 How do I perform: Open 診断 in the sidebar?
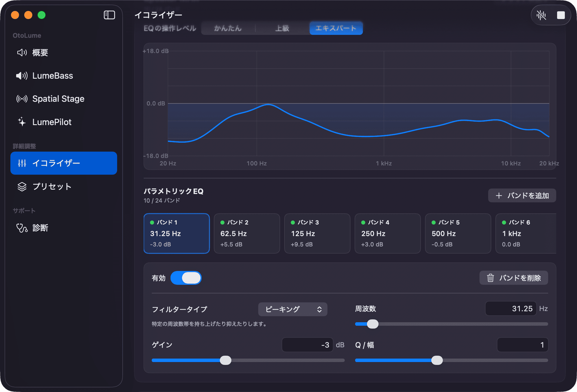click(64, 228)
